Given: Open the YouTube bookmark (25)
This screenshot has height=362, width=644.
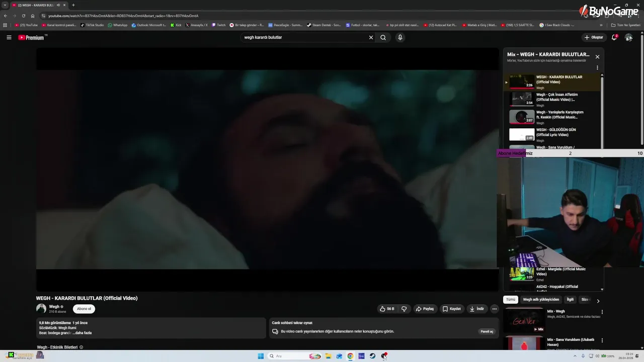Looking at the screenshot, I should [26, 25].
